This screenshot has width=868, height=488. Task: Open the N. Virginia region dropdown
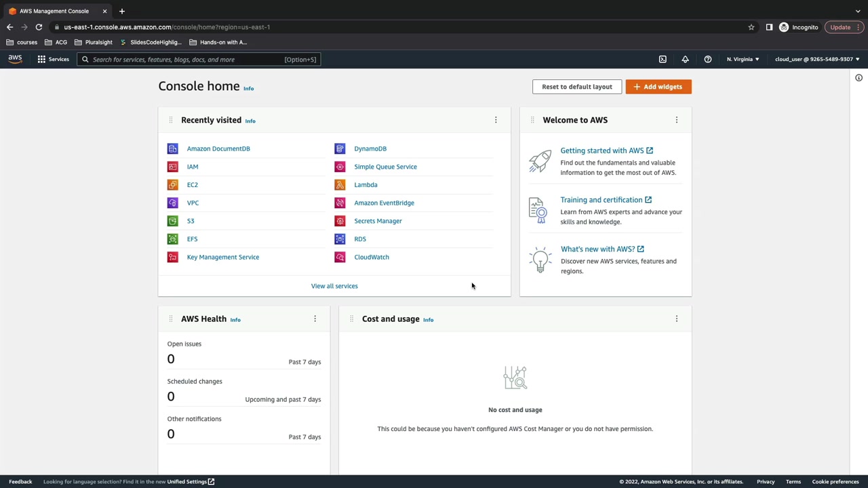[743, 59]
